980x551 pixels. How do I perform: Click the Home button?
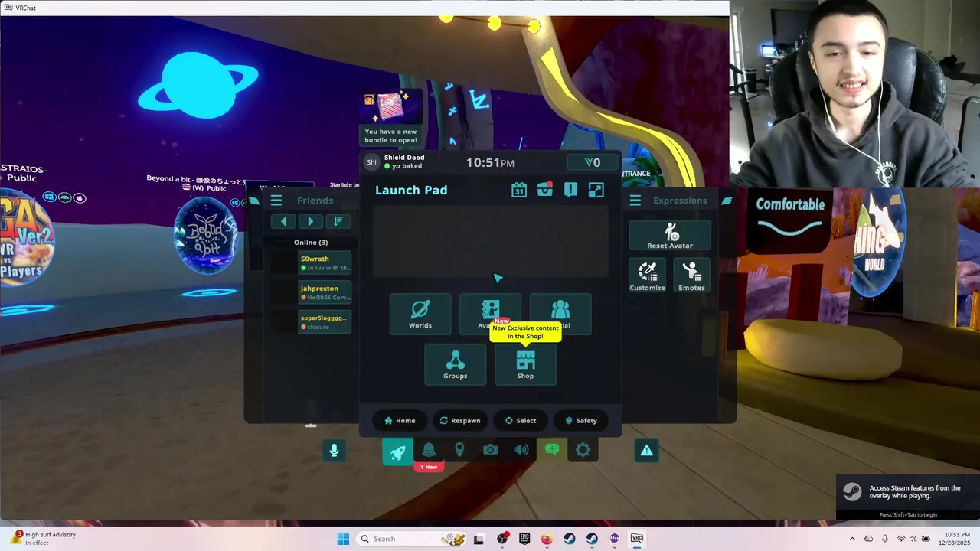tap(400, 420)
